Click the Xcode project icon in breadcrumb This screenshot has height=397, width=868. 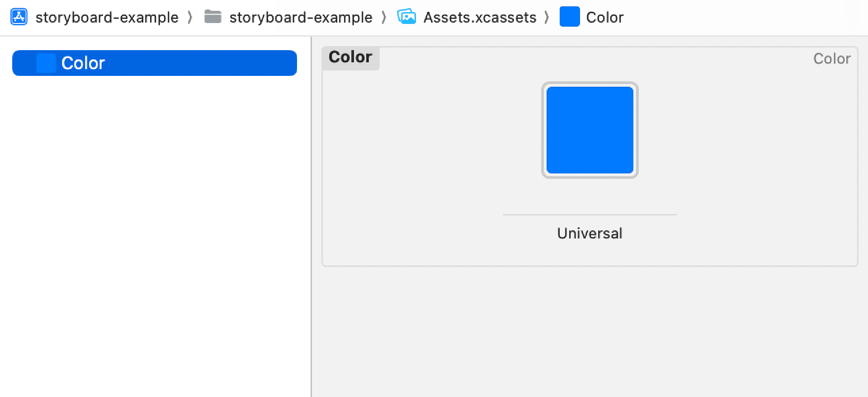[x=19, y=17]
